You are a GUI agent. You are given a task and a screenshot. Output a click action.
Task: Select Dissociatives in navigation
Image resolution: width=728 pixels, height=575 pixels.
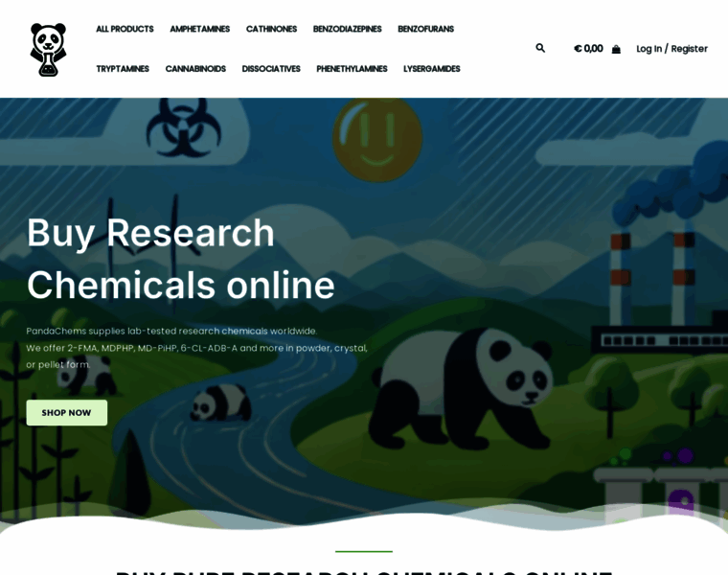[x=271, y=69]
